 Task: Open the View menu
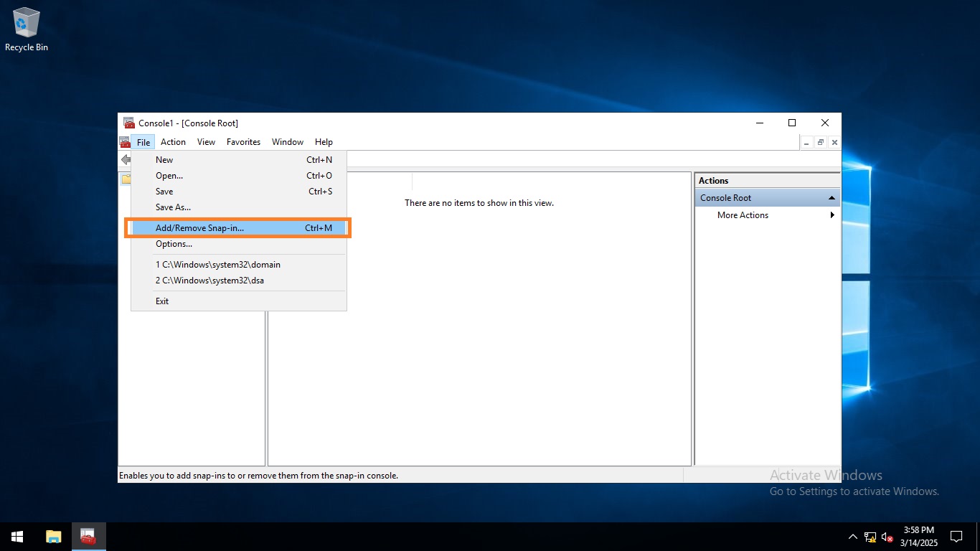[x=206, y=142]
